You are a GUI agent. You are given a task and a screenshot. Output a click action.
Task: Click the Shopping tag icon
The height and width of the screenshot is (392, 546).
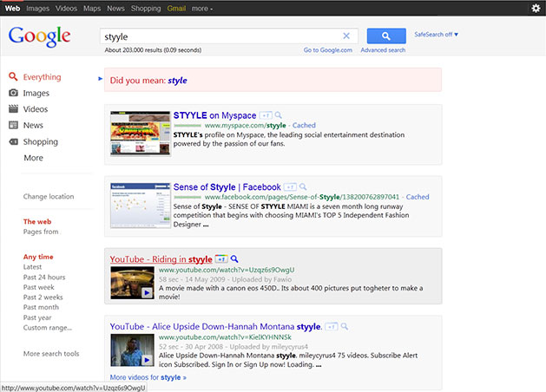13,141
